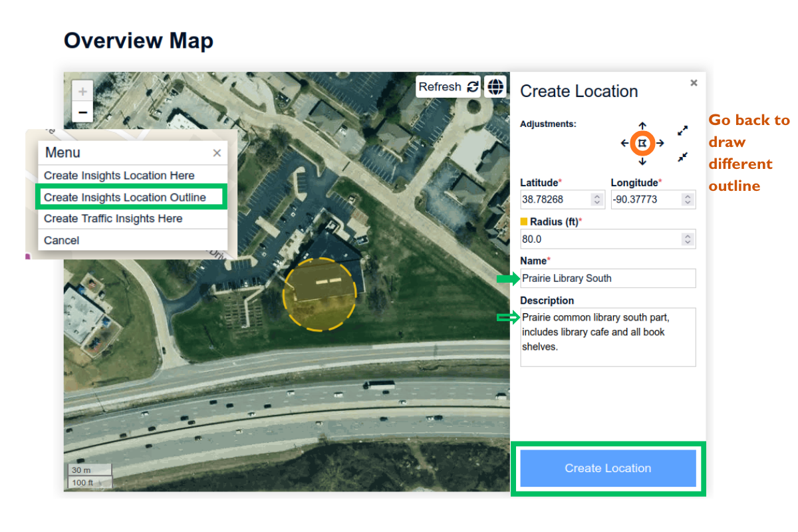
Task: Increase the Radius value with the stepper
Action: [689, 239]
